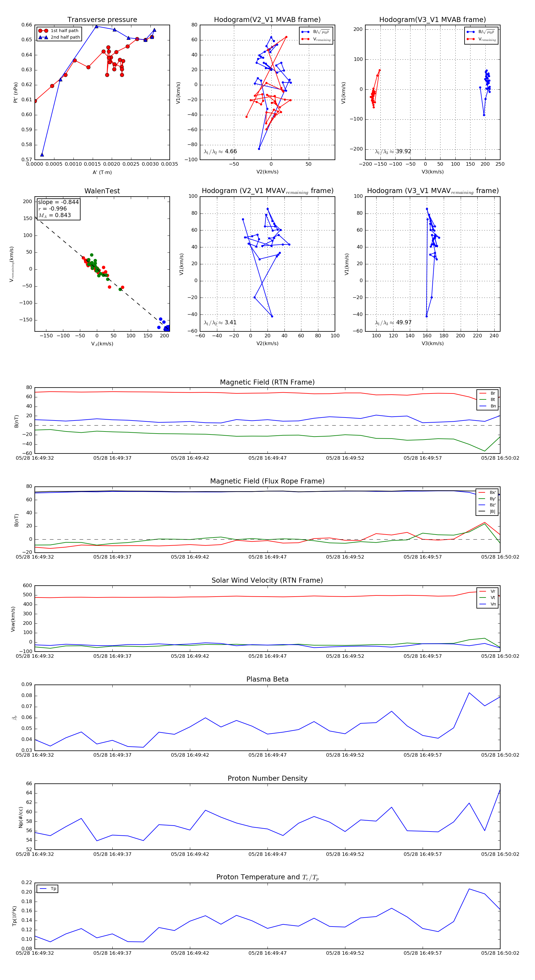The width and height of the screenshot is (535, 980).
Task: Click the 'Bt' legend entry
Action: tap(488, 399)
